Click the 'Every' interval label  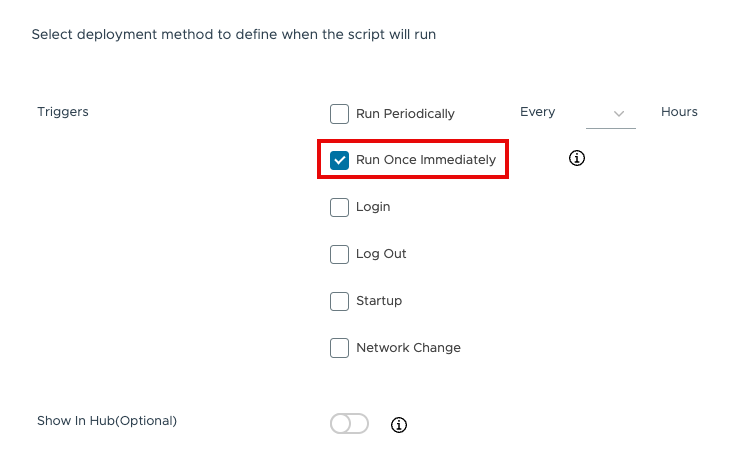click(x=537, y=112)
